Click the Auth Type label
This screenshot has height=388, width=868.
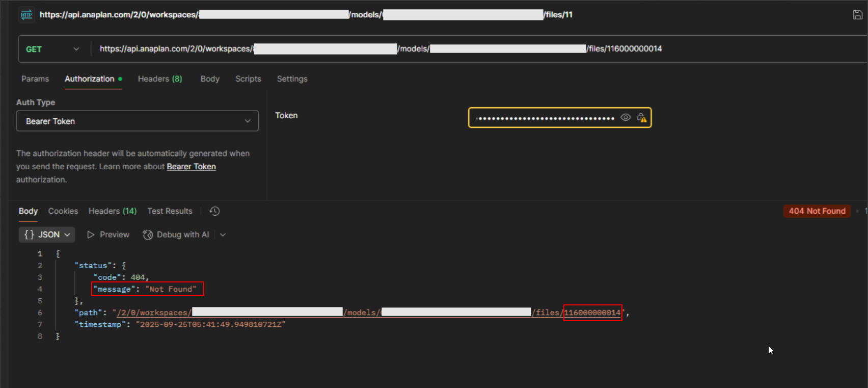click(x=36, y=102)
